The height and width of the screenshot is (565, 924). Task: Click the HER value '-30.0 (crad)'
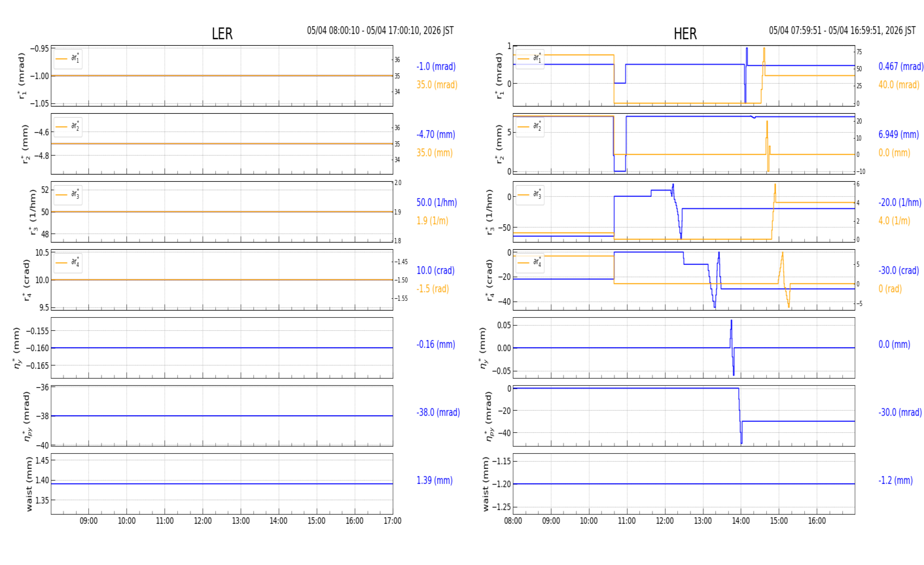point(898,271)
